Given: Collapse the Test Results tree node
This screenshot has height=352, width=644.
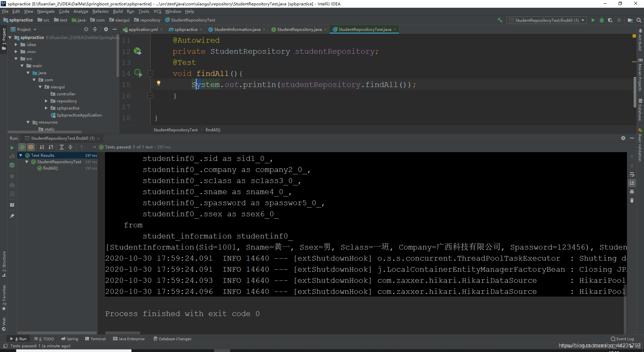Looking at the screenshot, I should pyautogui.click(x=21, y=156).
